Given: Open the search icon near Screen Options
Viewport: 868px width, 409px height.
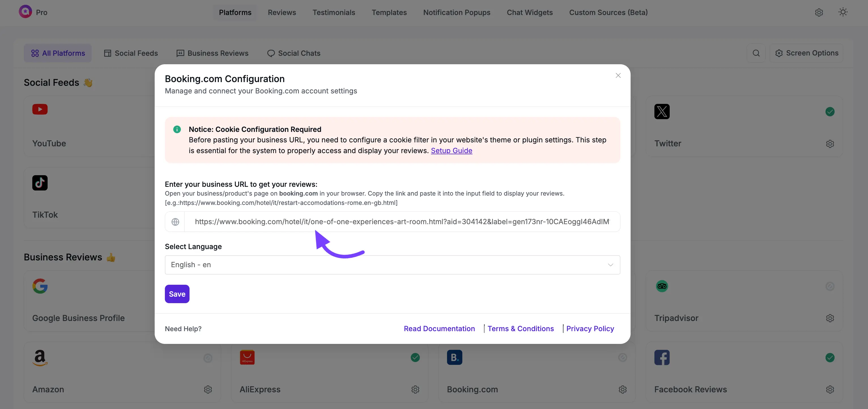Looking at the screenshot, I should (x=756, y=53).
